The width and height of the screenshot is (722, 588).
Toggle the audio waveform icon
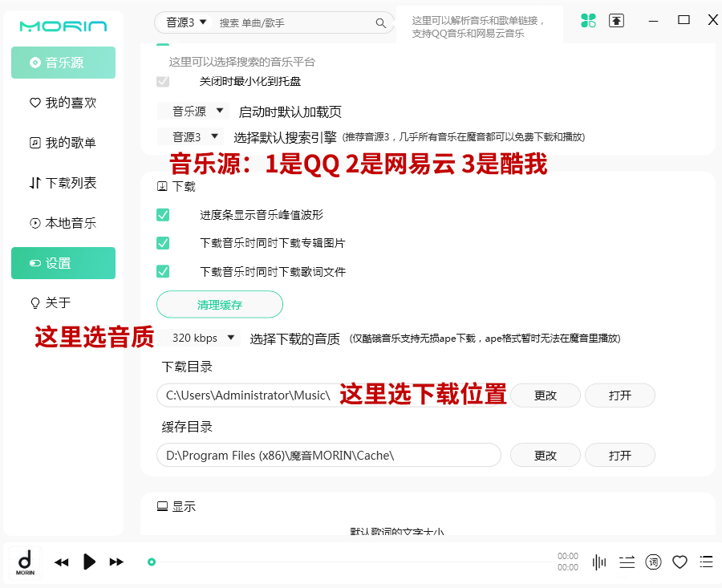point(599,562)
